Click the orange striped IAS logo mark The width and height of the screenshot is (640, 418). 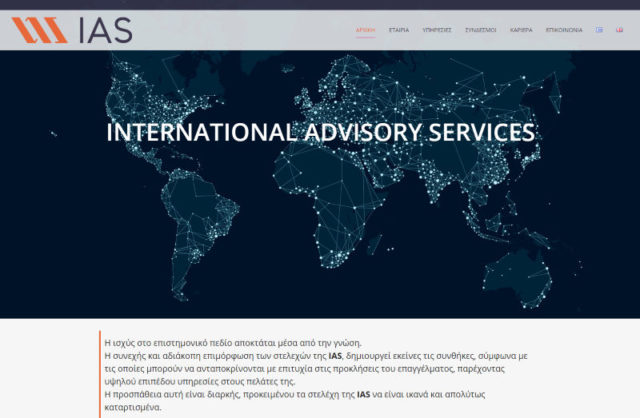[40, 31]
